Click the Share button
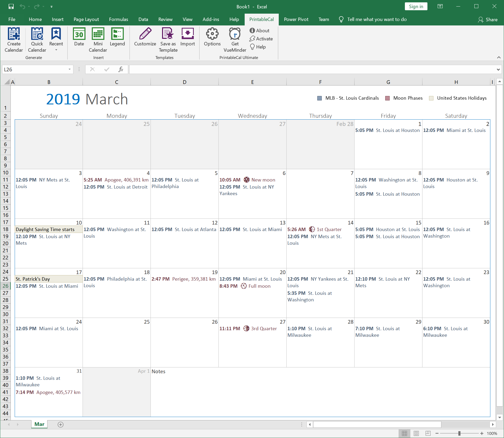 [x=488, y=19]
